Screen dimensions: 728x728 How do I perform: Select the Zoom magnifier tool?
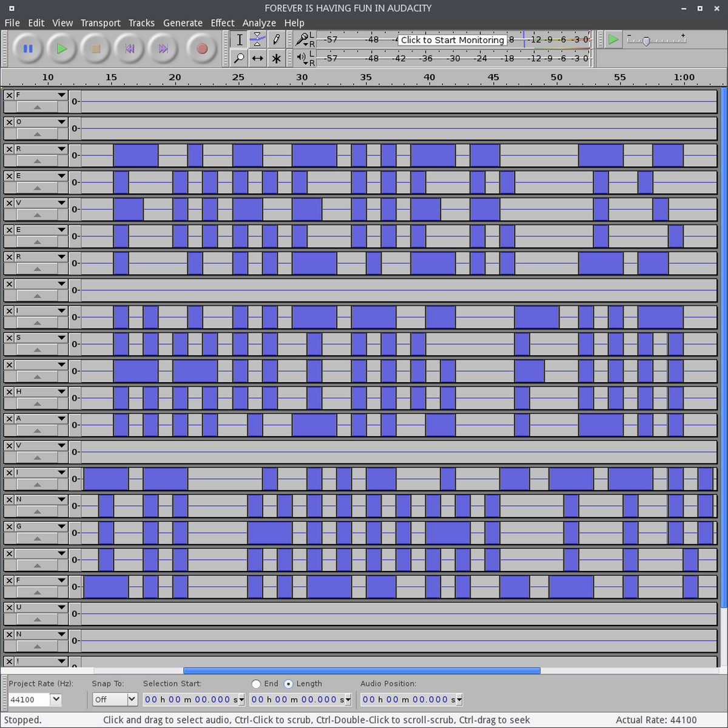(239, 58)
